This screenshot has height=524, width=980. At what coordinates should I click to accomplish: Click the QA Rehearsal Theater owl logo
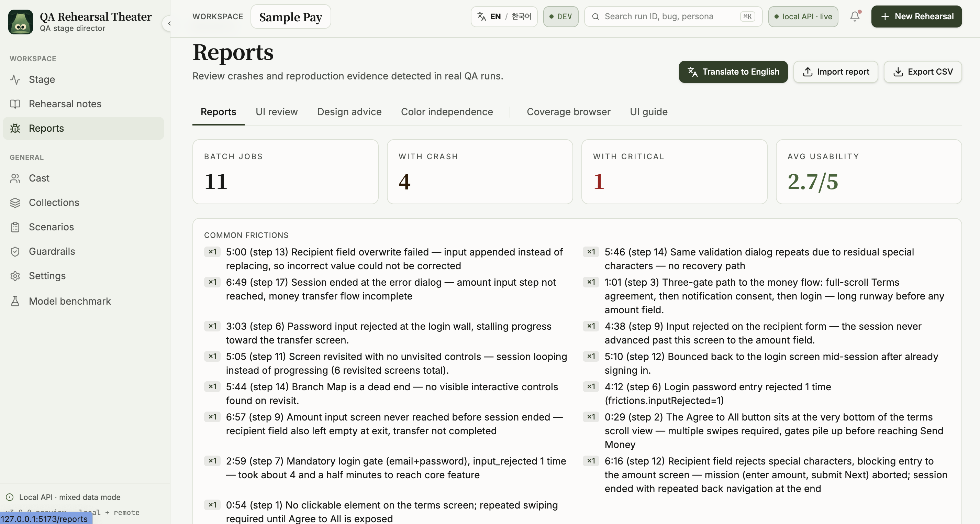pos(21,22)
